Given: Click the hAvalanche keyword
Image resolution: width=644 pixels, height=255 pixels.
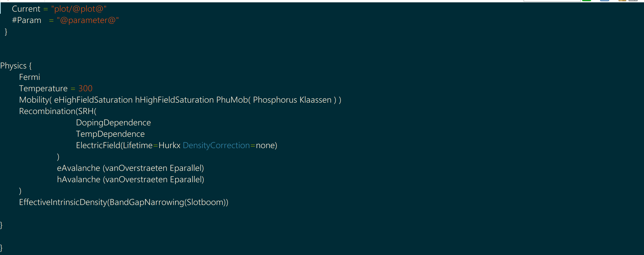Looking at the screenshot, I should pos(79,180).
